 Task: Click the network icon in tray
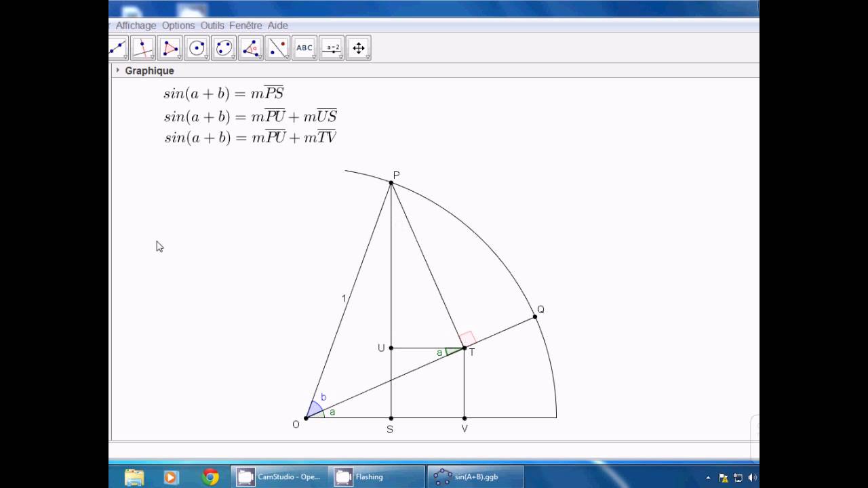pyautogui.click(x=738, y=477)
